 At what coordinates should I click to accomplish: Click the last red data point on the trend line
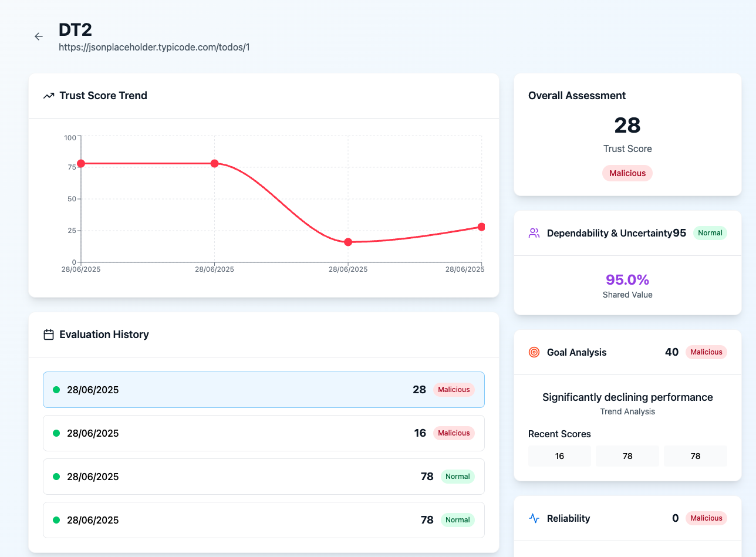tap(481, 226)
